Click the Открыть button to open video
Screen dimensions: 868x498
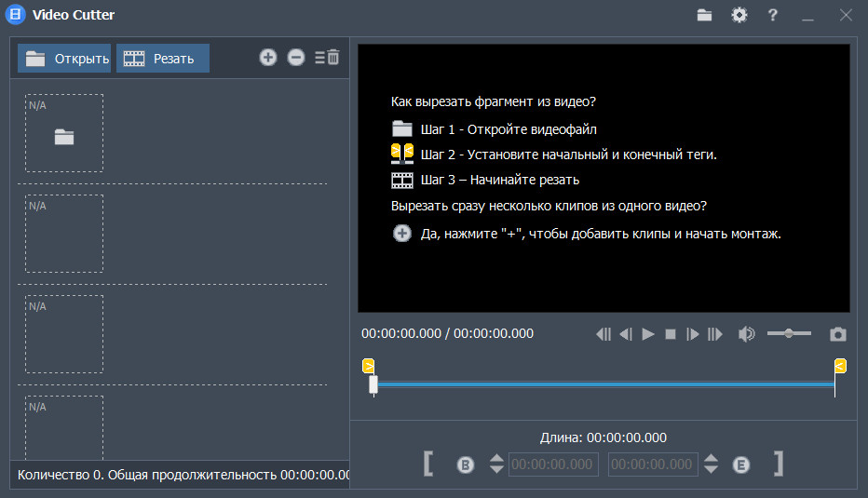64,59
